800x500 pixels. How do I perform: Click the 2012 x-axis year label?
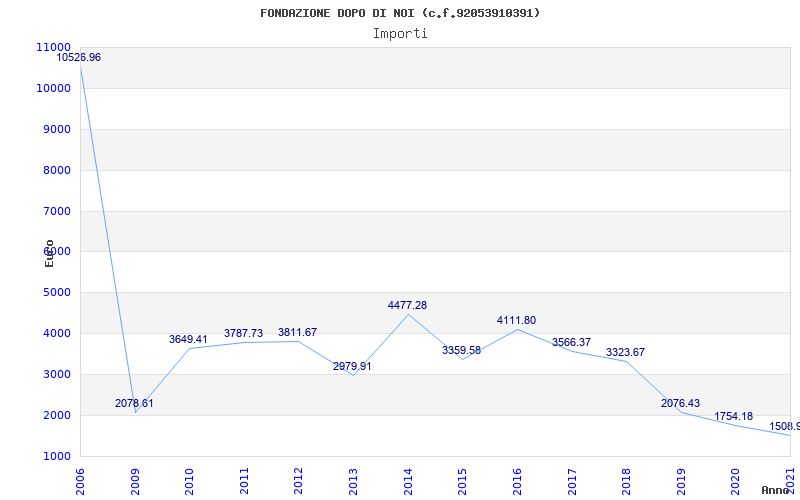[x=298, y=481]
